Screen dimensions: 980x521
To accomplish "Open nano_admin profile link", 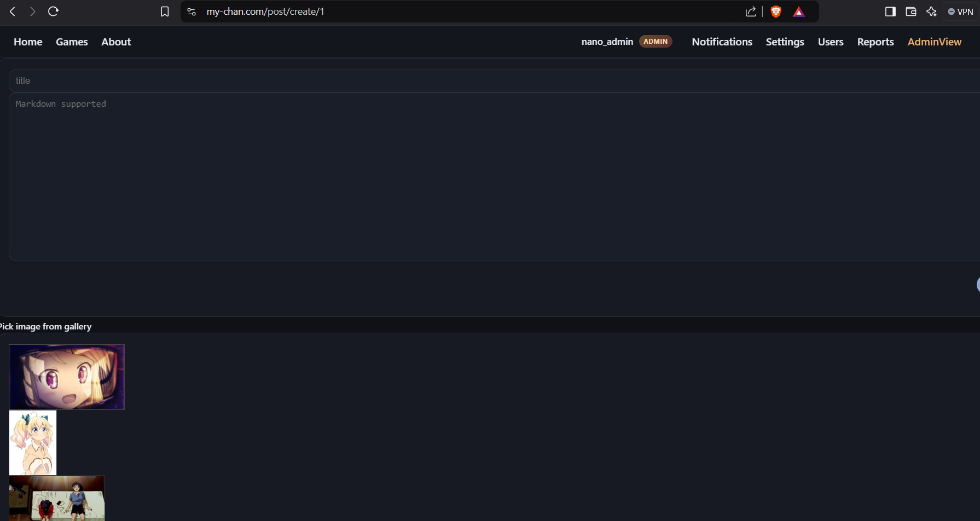I will pos(607,42).
